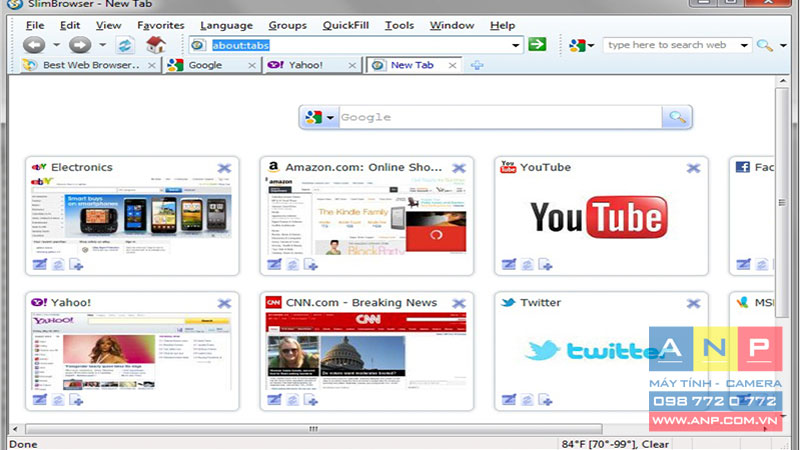The height and width of the screenshot is (450, 800).
Task: Close the New Tab tab
Action: tap(452, 65)
